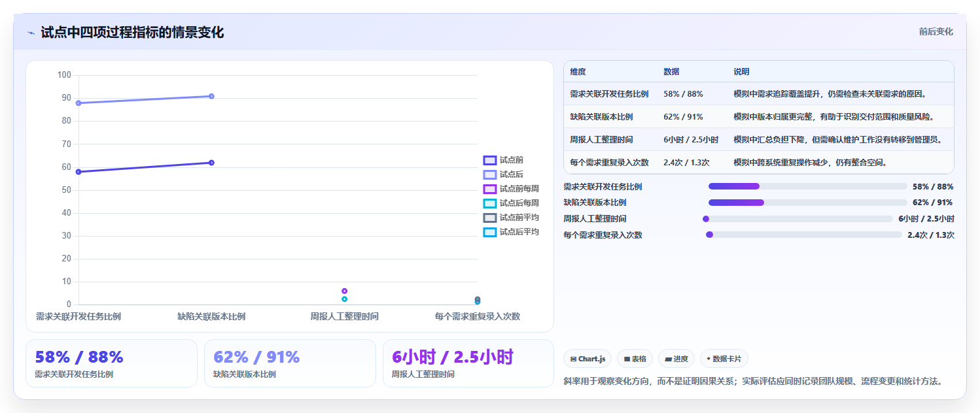Image resolution: width=980 pixels, height=413 pixels.
Task: Click the 周报人工整理时间 progress row label
Action: (x=595, y=219)
